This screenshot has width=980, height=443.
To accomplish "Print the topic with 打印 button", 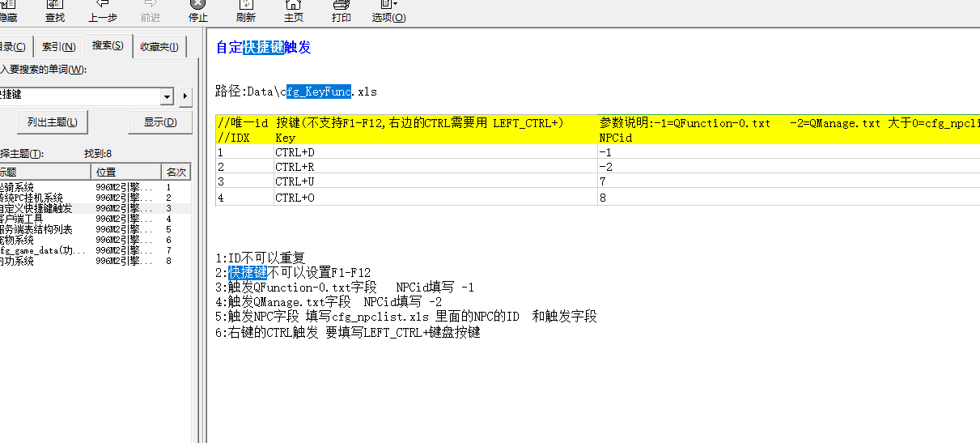I will point(341,11).
